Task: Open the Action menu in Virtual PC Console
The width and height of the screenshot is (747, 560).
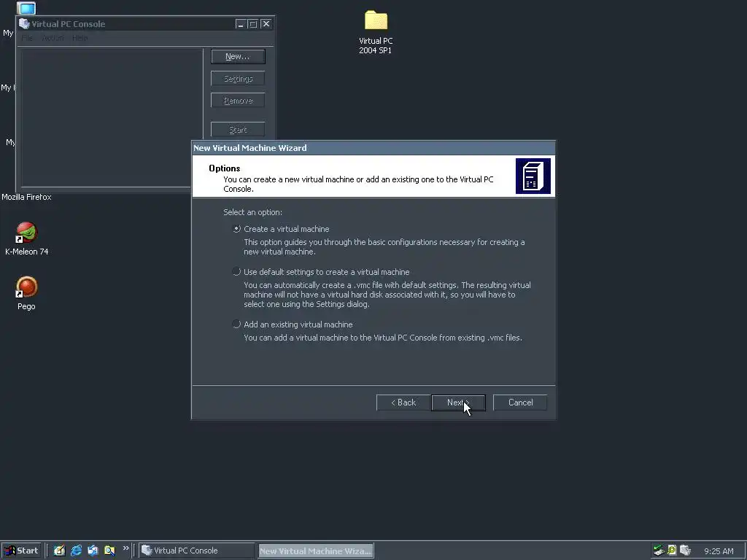Action: pos(53,38)
